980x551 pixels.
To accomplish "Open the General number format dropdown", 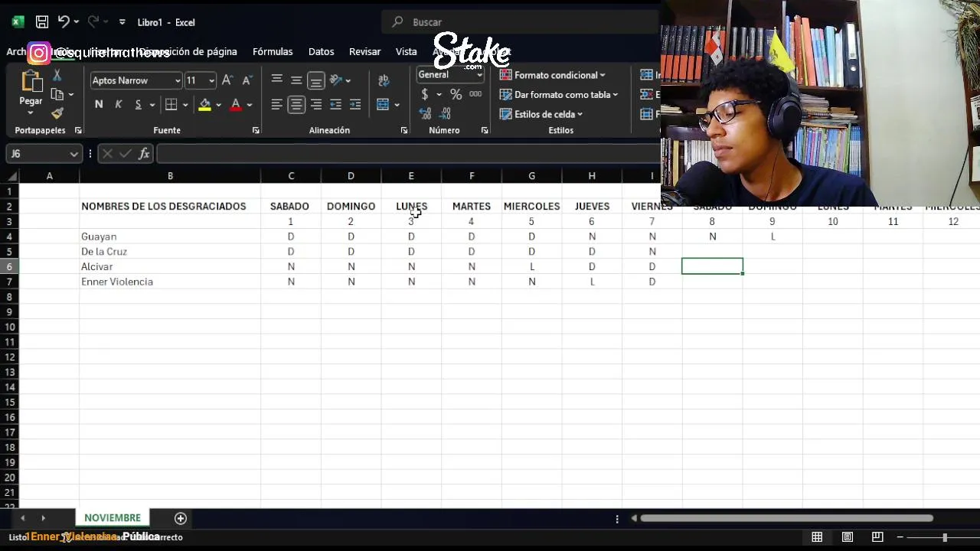I will pyautogui.click(x=479, y=75).
